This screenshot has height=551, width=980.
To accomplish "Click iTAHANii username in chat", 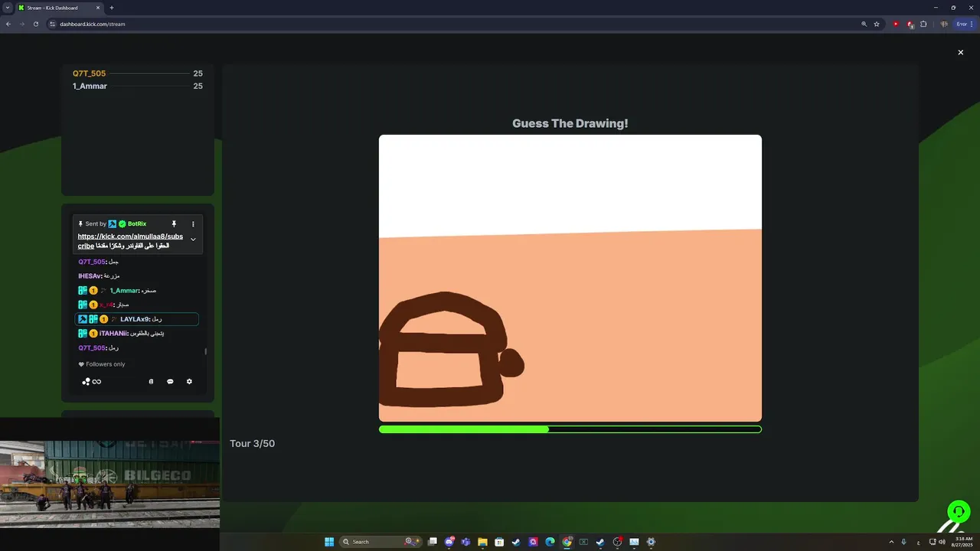I will pos(113,334).
